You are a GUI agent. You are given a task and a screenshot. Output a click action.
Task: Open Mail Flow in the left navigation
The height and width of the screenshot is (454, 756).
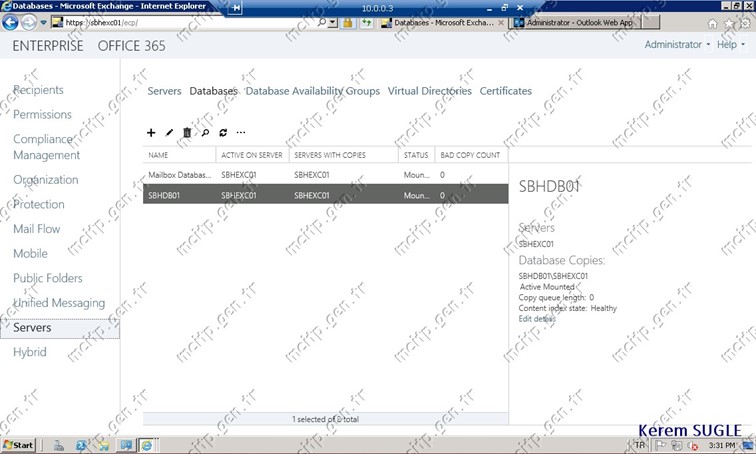coord(37,229)
